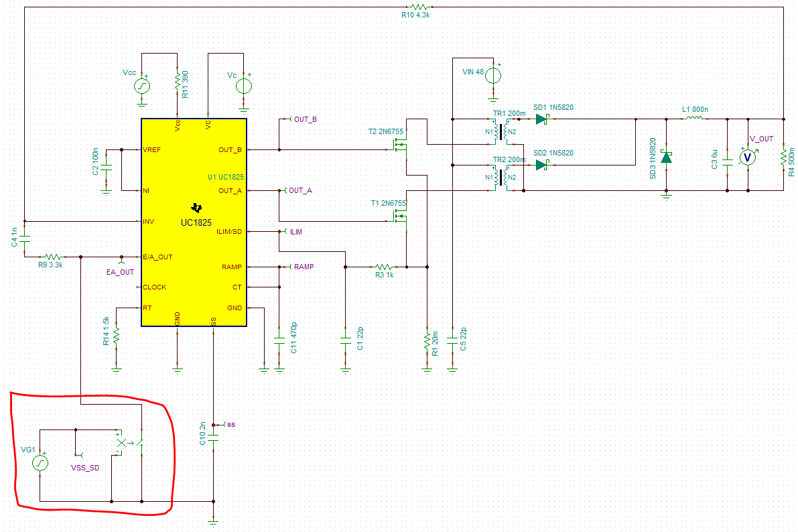
Task: Select the Vcc voltage source symbol
Action: 142,86
